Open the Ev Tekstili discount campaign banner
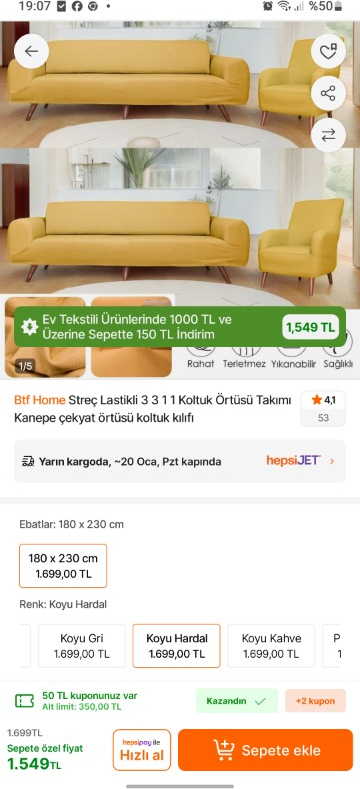The height and width of the screenshot is (789, 360). pyautogui.click(x=180, y=327)
